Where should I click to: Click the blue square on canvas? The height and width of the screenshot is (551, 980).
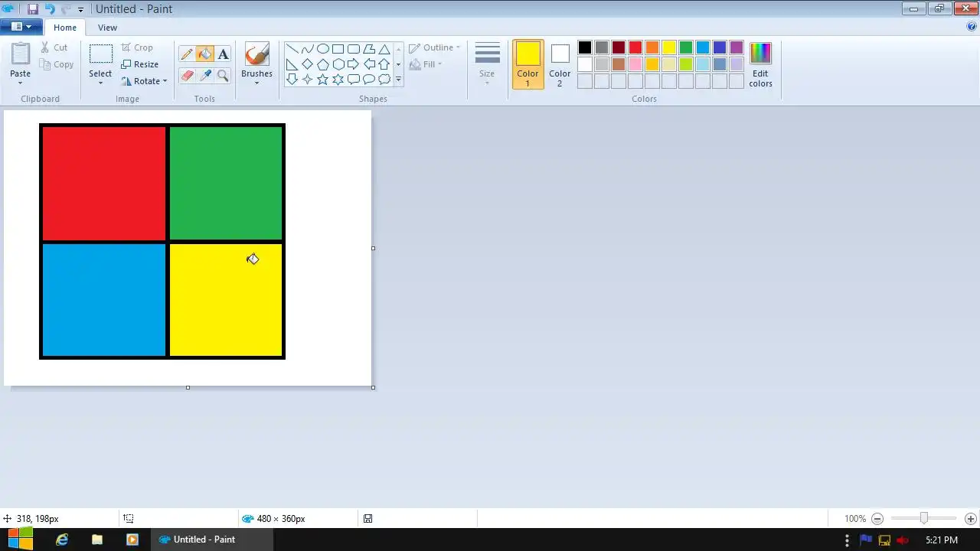(104, 300)
